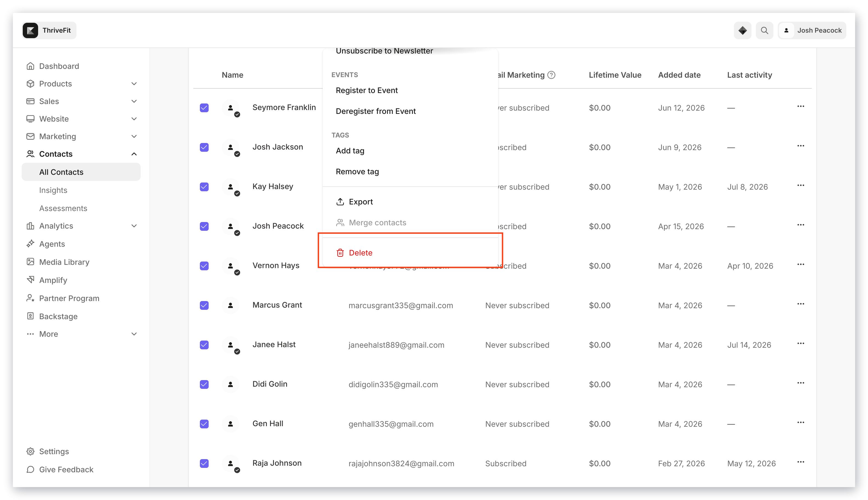Click the Media Library image icon
Viewport: 868px width, 500px height.
[x=30, y=262]
